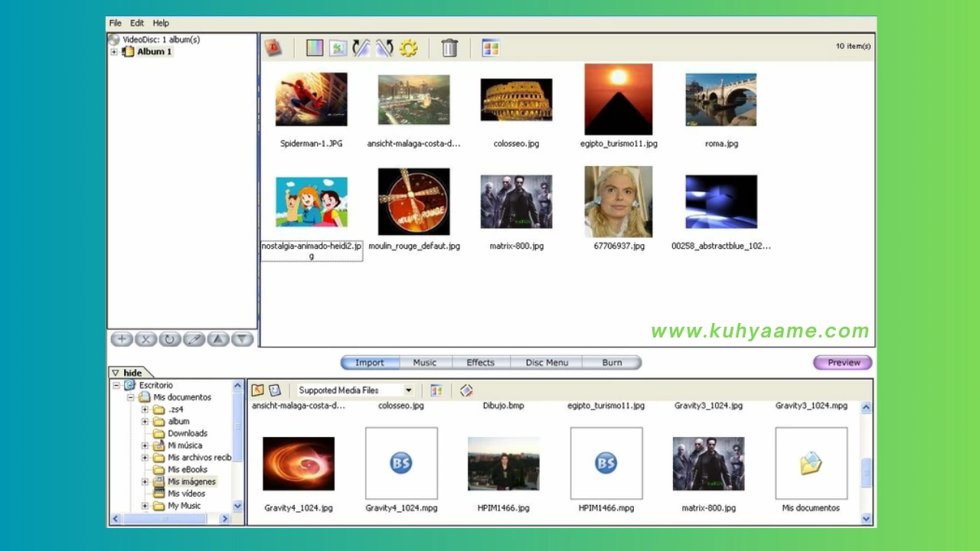The width and height of the screenshot is (980, 551).
Task: Click the colored thumbnail view icon in top toolbar
Action: tap(491, 48)
